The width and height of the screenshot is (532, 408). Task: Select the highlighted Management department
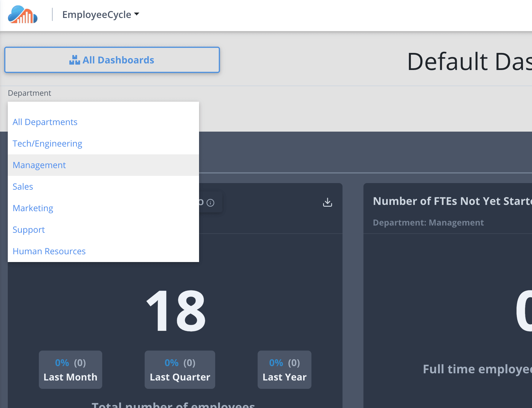(39, 165)
